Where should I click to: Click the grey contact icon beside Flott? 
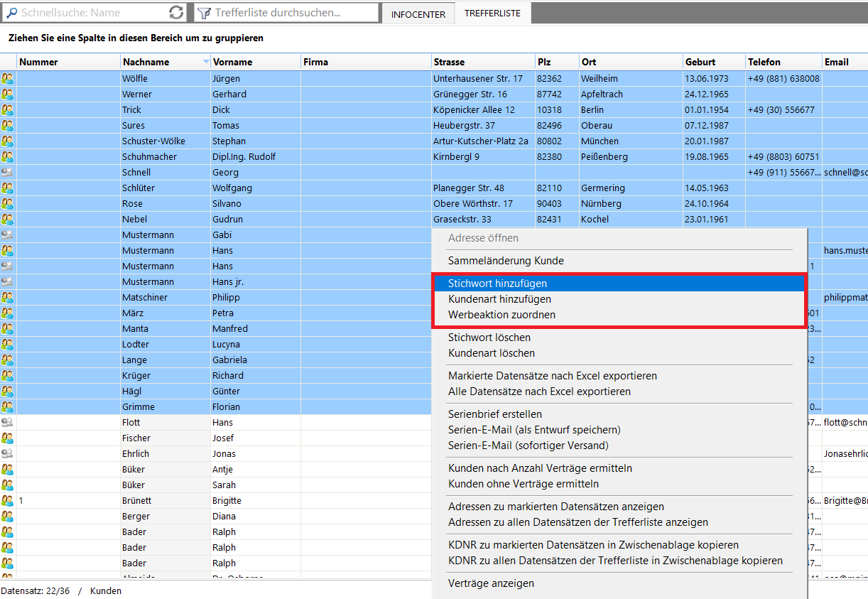(x=8, y=423)
